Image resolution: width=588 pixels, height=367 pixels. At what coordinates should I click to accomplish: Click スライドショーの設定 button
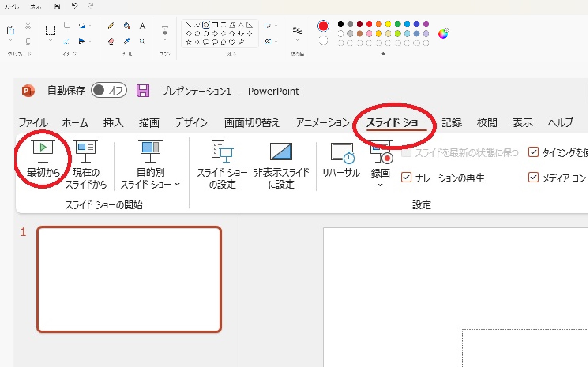coord(222,165)
